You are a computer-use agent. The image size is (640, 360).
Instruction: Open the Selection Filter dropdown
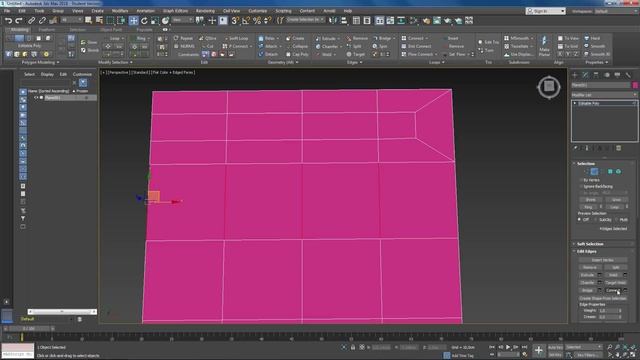(71, 20)
